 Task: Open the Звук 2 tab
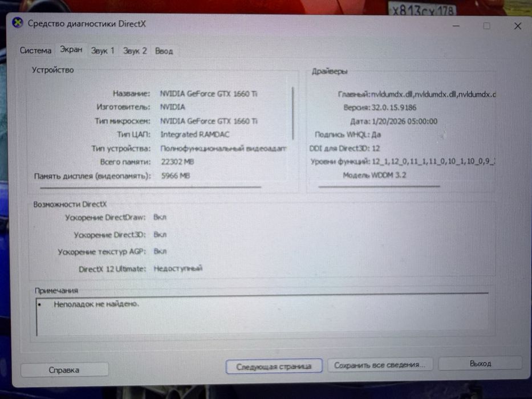pos(135,51)
